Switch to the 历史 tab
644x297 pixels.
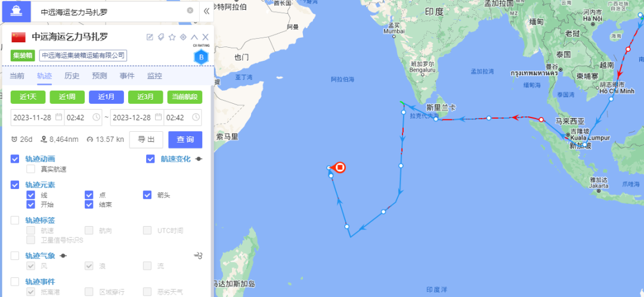[72, 76]
